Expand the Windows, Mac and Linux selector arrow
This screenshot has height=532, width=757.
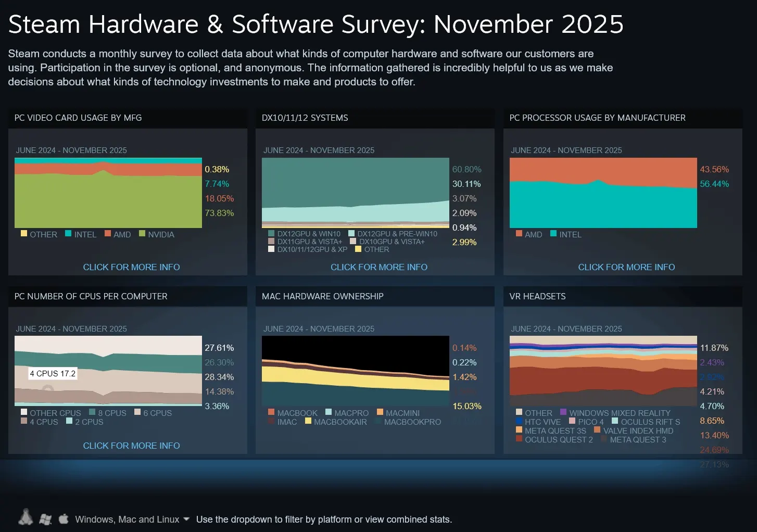(x=186, y=519)
